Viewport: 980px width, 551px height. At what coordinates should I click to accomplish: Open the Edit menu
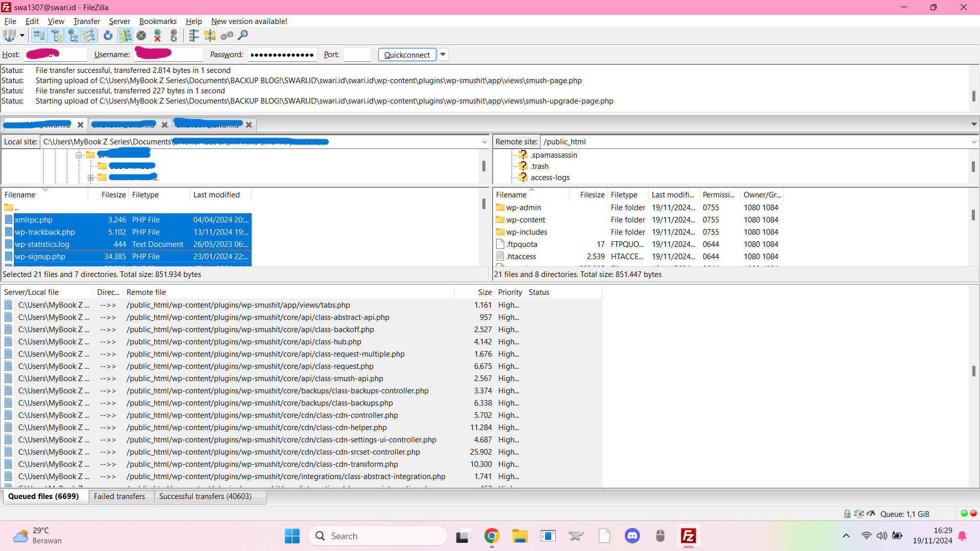click(x=32, y=21)
